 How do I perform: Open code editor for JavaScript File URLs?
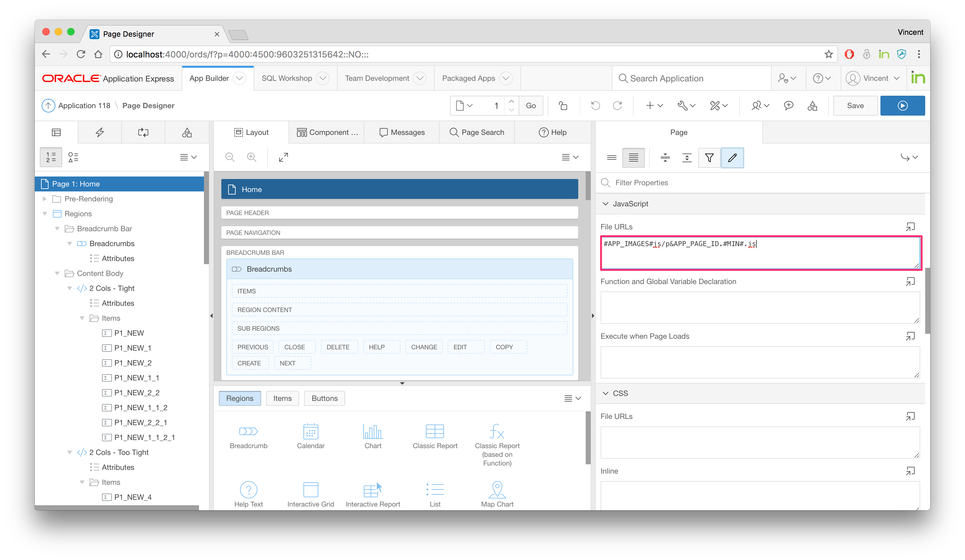click(x=910, y=227)
